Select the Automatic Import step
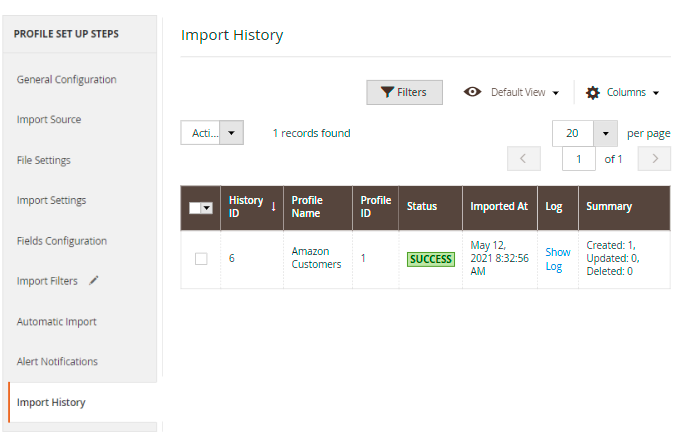684x436 pixels. pos(57,322)
